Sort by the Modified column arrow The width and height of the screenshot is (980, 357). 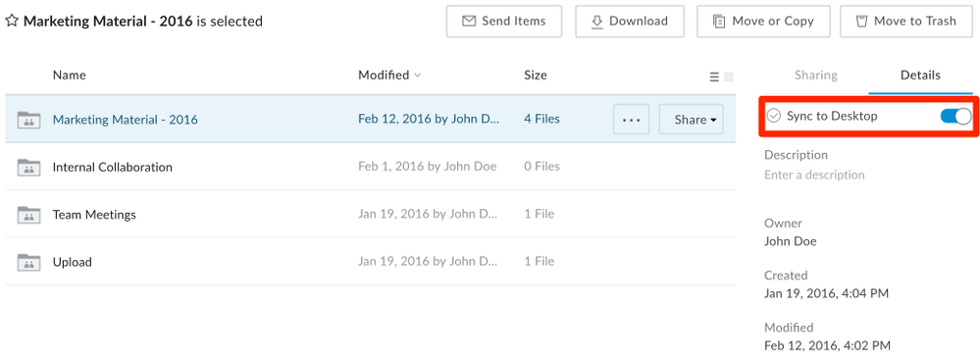pos(418,75)
